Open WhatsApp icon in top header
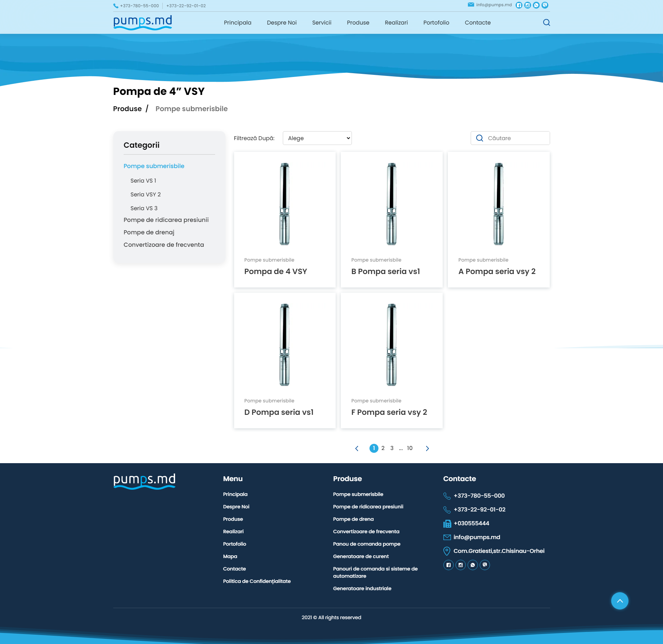The height and width of the screenshot is (644, 663). coord(536,5)
